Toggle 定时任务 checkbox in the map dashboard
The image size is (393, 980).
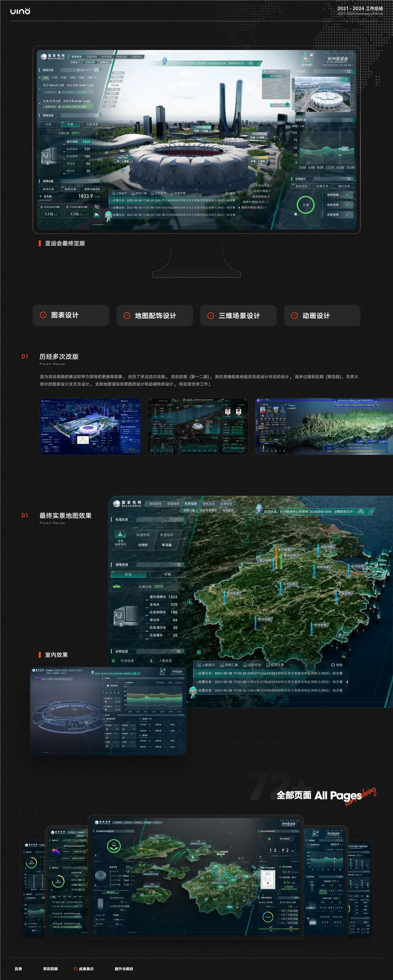245,665
